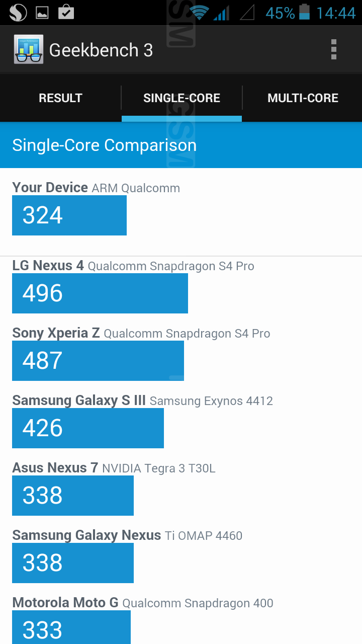Tap the empty SIM signal triangle icon
Viewport: 362px width, 644px height.
click(247, 13)
